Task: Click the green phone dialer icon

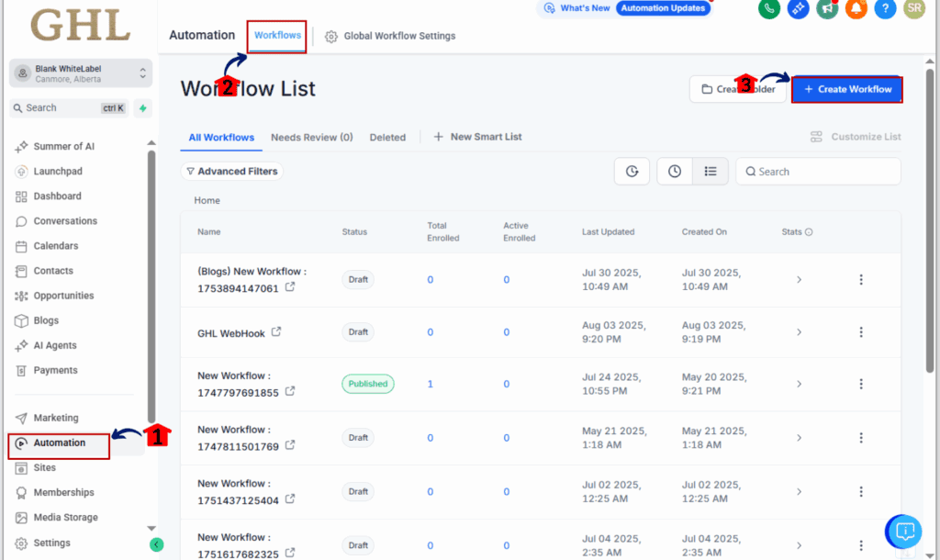Action: point(769,8)
